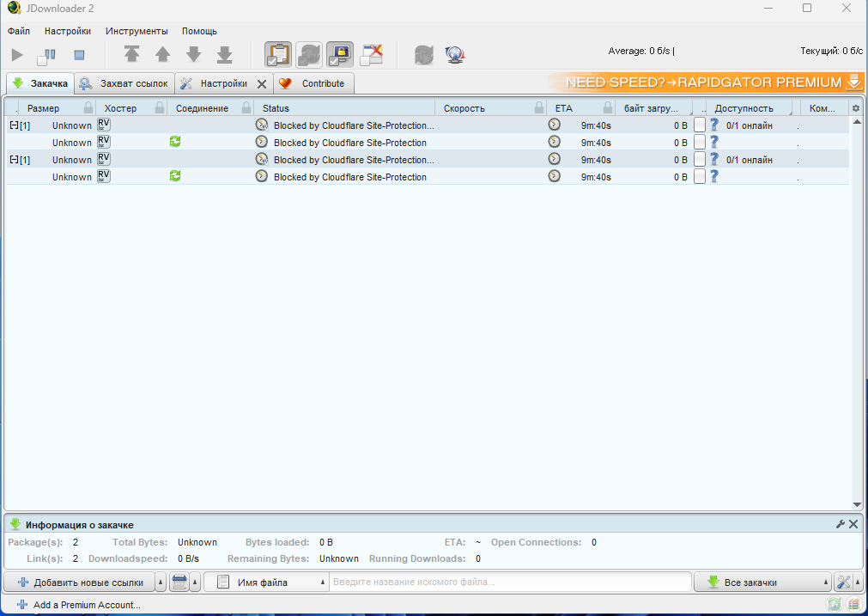Click the check for updates globe icon
Viewport: 868px width, 616px height.
coord(454,55)
